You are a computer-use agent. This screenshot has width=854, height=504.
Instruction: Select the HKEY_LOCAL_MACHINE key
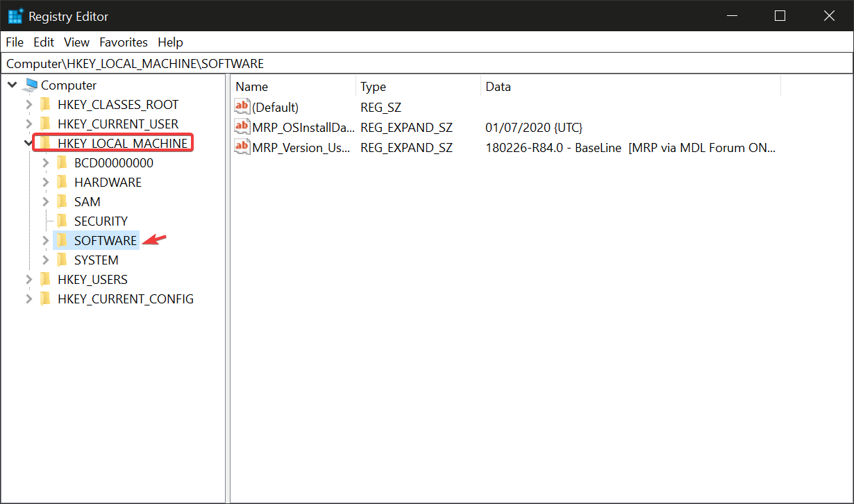(x=123, y=144)
